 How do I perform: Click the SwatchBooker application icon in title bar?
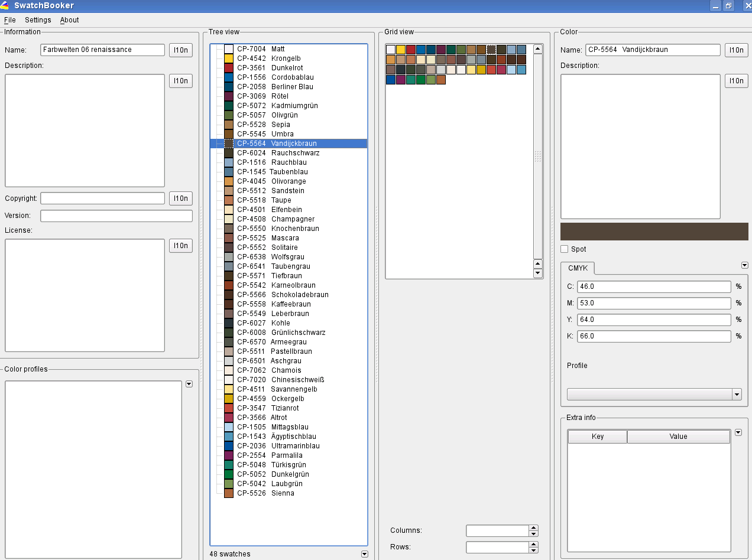coord(5,6)
